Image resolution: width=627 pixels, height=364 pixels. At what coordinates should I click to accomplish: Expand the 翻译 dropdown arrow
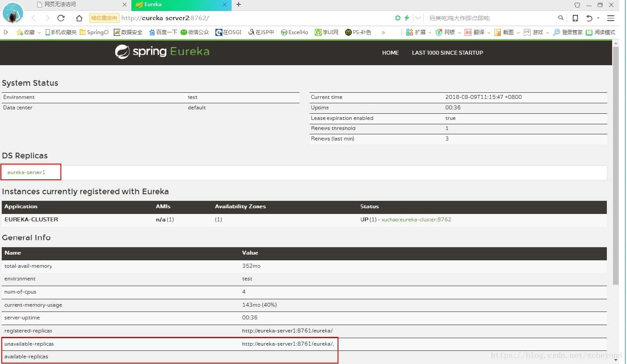[489, 32]
